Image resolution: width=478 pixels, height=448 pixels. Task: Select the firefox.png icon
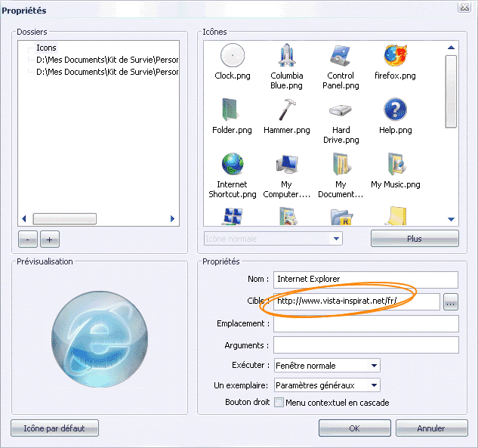(395, 57)
